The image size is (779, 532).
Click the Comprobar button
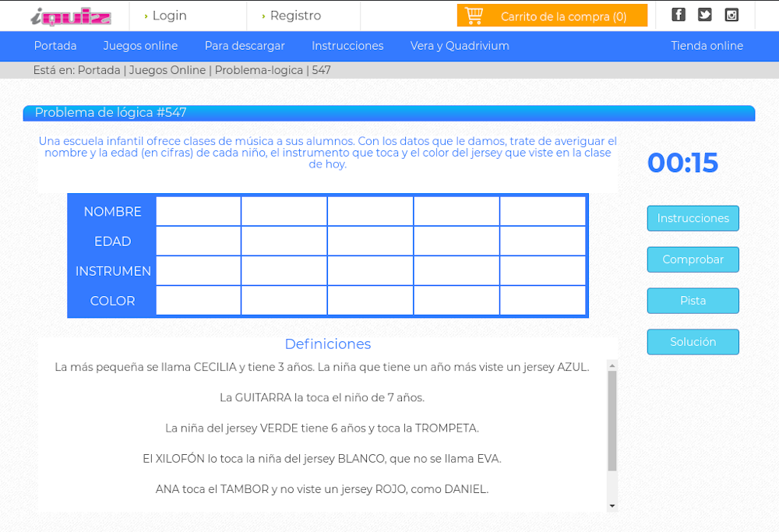(693, 259)
